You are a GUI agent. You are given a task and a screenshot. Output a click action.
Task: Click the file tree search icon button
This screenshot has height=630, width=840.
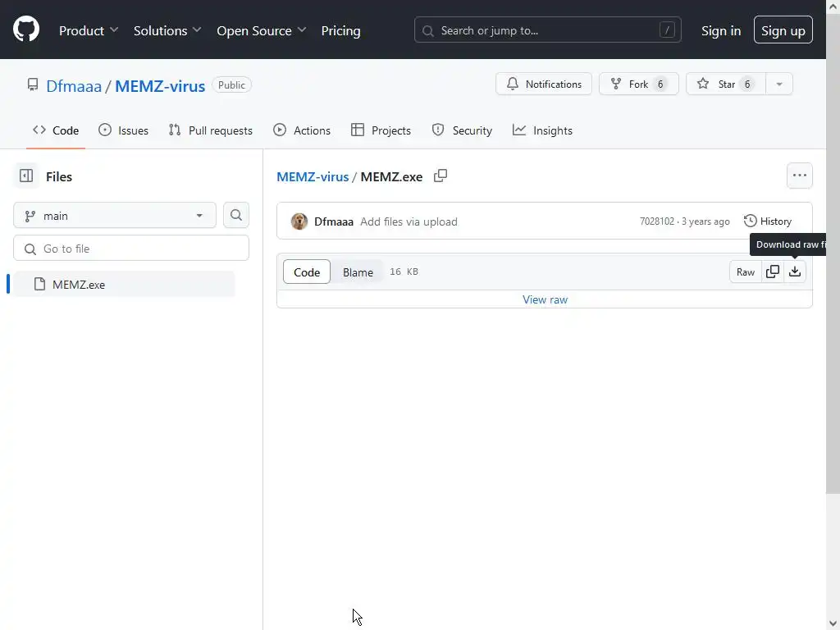click(235, 216)
